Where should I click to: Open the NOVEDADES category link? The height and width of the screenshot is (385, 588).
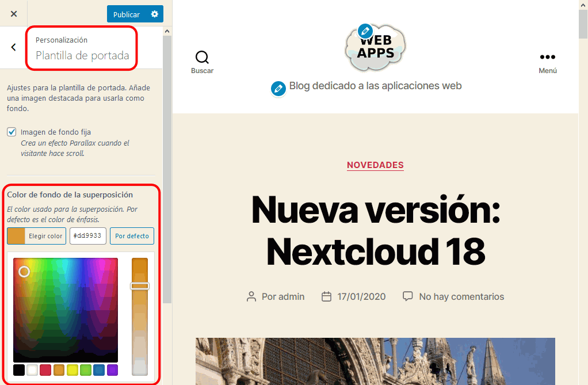(375, 165)
